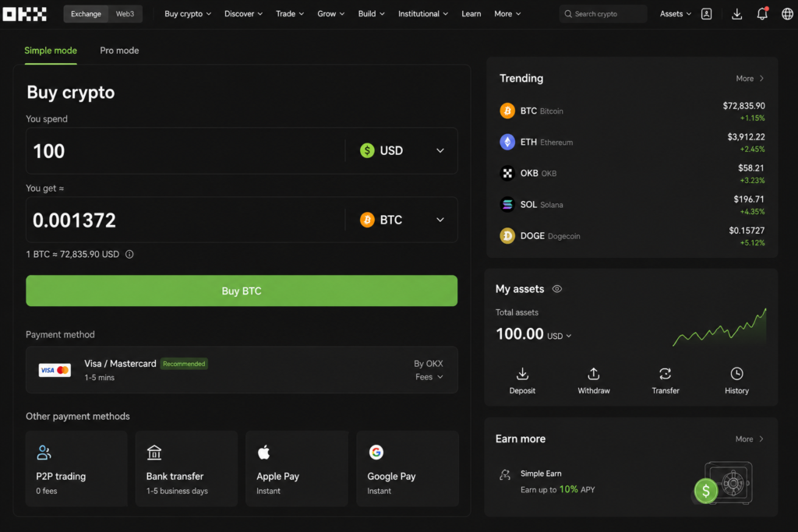The image size is (798, 532).
Task: Open the user profile icon
Action: pyautogui.click(x=706, y=14)
